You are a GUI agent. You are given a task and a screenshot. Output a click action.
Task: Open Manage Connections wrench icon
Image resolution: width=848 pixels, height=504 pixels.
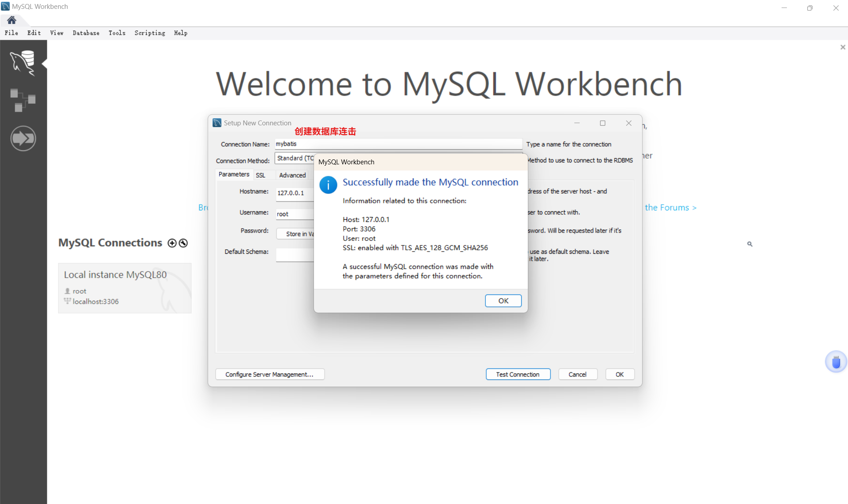click(x=183, y=243)
